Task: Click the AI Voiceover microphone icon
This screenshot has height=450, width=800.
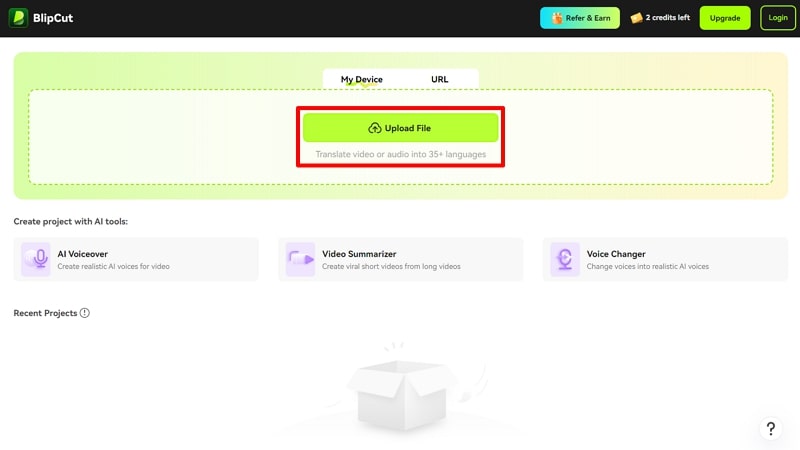Action: click(36, 259)
